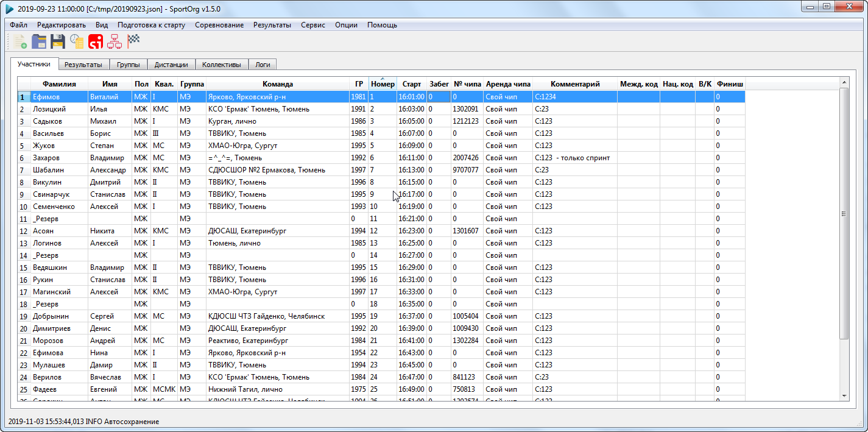Click the Группа column header

pyautogui.click(x=192, y=84)
